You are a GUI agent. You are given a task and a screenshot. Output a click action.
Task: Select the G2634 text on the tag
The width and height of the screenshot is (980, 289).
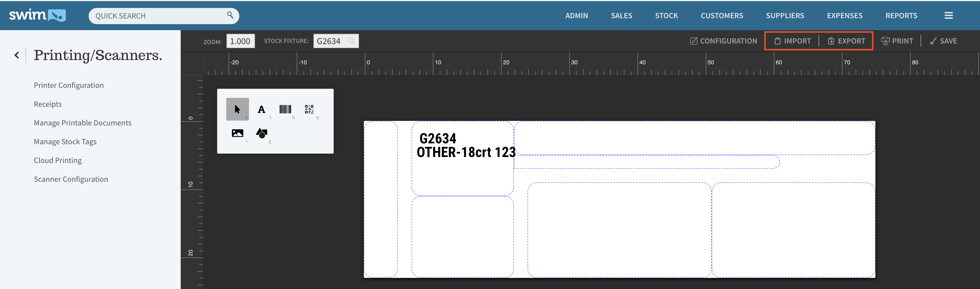tap(437, 138)
